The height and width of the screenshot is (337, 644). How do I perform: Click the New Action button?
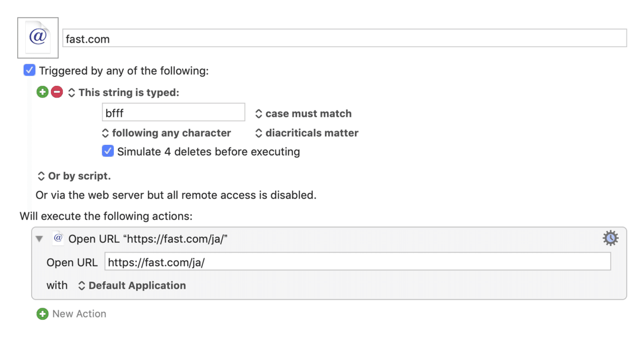(x=79, y=314)
